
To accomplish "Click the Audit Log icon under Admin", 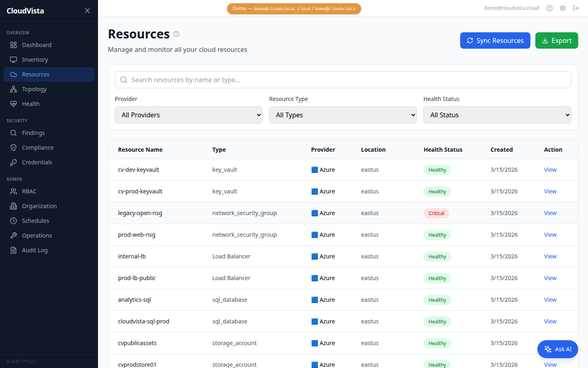I will (14, 250).
